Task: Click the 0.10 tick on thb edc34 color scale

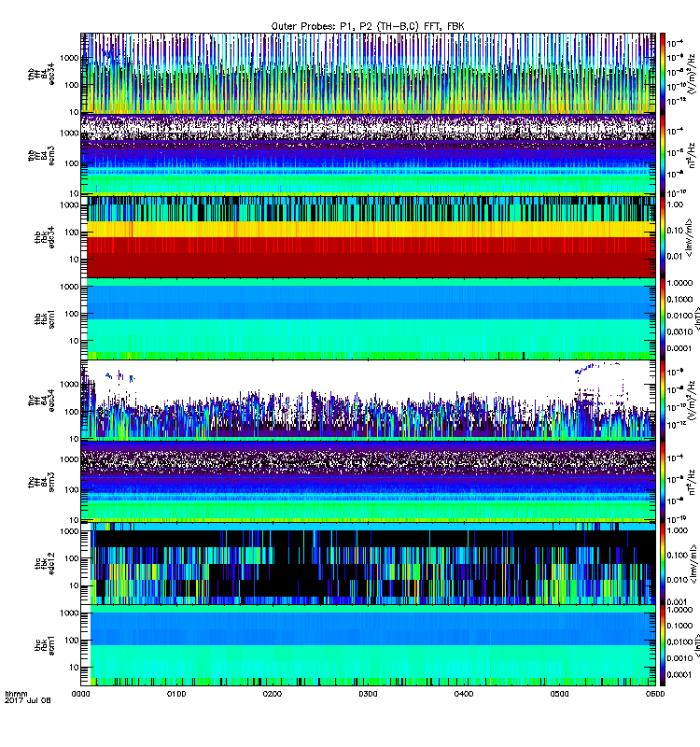Action: [x=675, y=230]
